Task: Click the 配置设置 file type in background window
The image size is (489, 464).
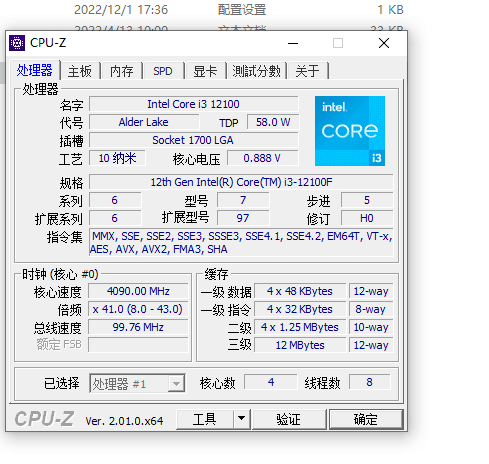Action: point(242,10)
